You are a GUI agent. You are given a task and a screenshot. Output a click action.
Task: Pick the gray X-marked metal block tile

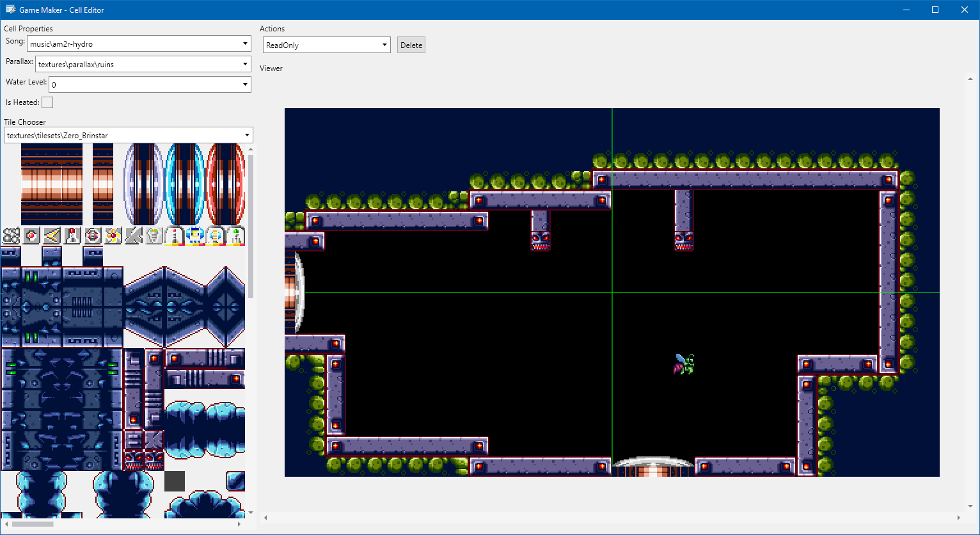pyautogui.click(x=154, y=440)
